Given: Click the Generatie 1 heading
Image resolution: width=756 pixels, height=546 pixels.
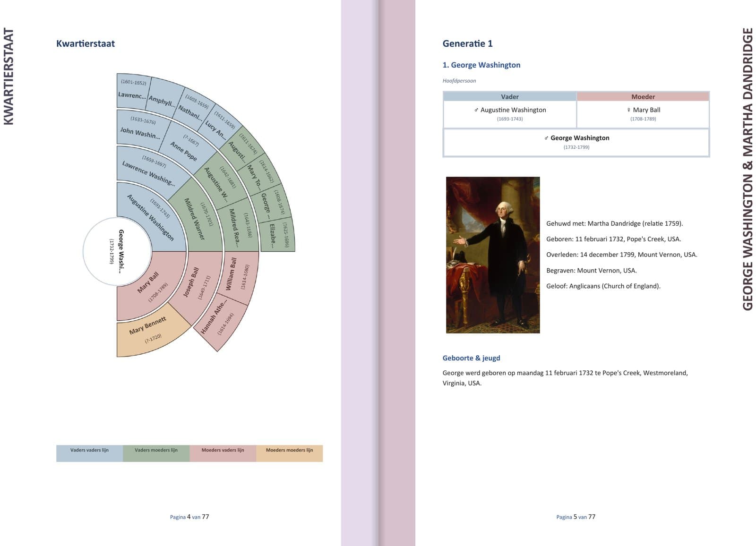Looking at the screenshot, I should [x=467, y=43].
